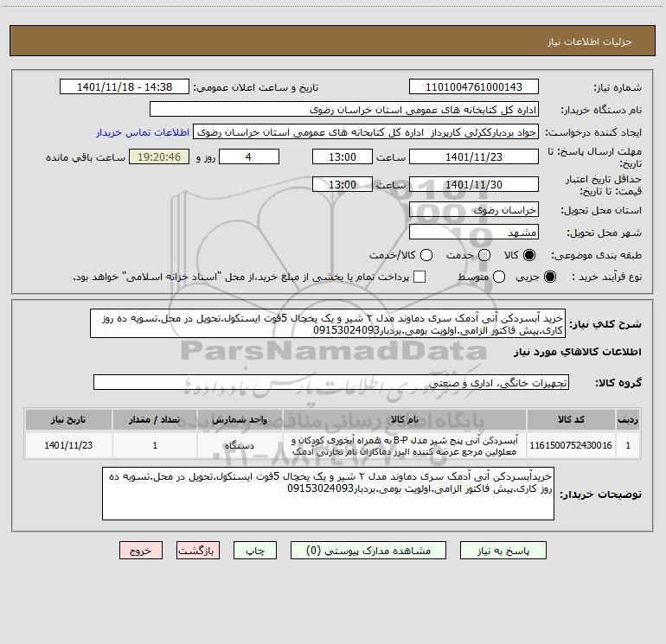Viewport: 666px width, 644px height.
Task: Click the row number cell 1
Action: coord(628,445)
